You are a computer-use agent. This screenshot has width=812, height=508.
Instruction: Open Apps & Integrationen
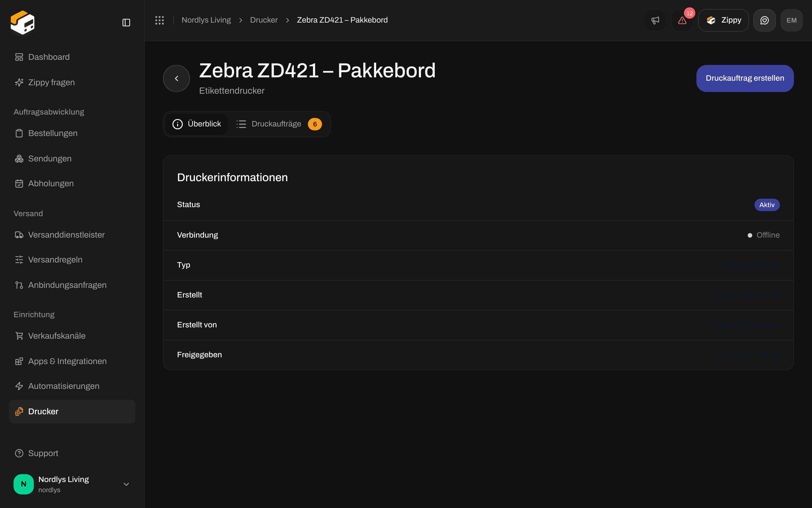point(72,361)
